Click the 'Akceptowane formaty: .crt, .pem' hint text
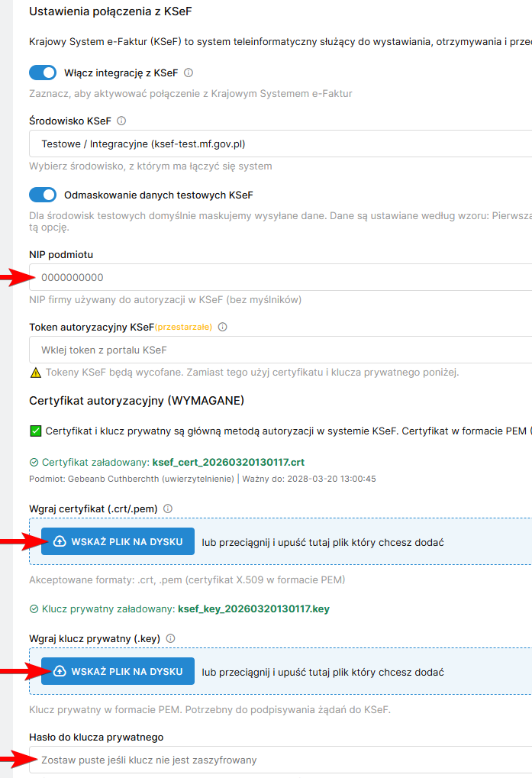The width and height of the screenshot is (532, 778). point(188,579)
